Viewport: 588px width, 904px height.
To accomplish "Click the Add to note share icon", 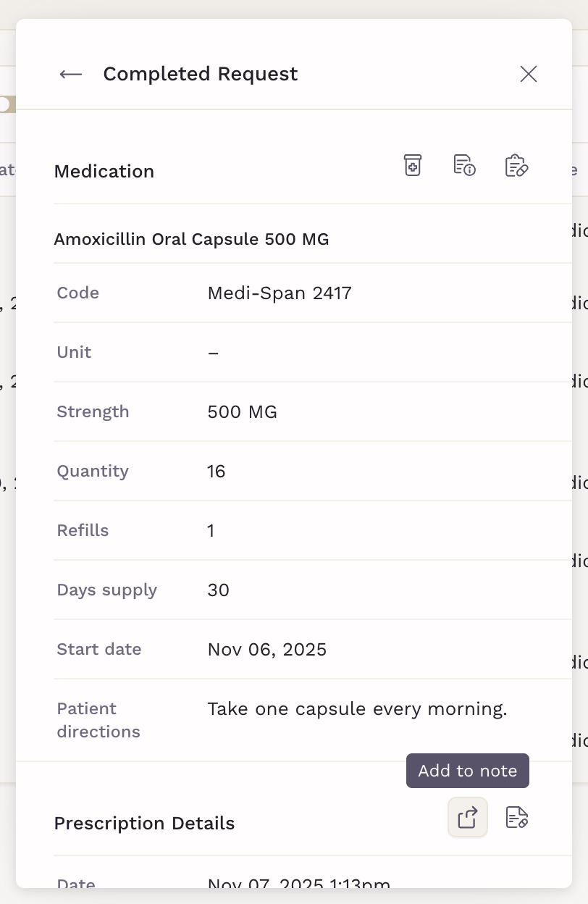I will 468,817.
